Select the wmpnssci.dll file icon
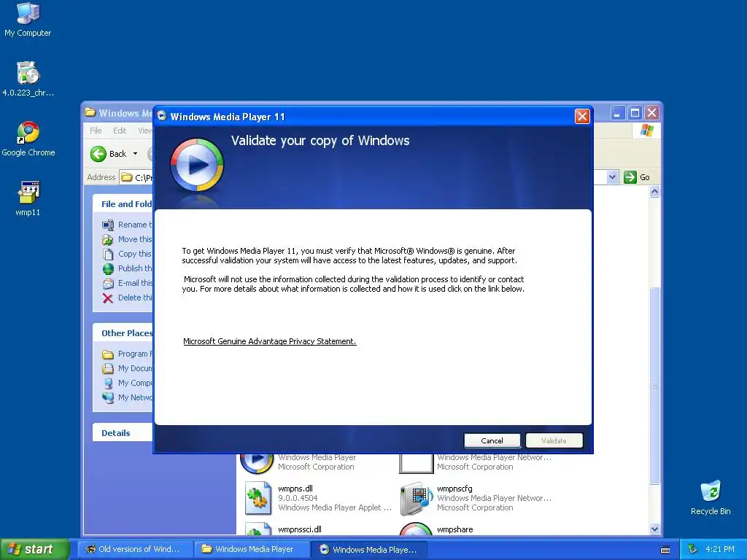747x560 pixels. coord(258,529)
